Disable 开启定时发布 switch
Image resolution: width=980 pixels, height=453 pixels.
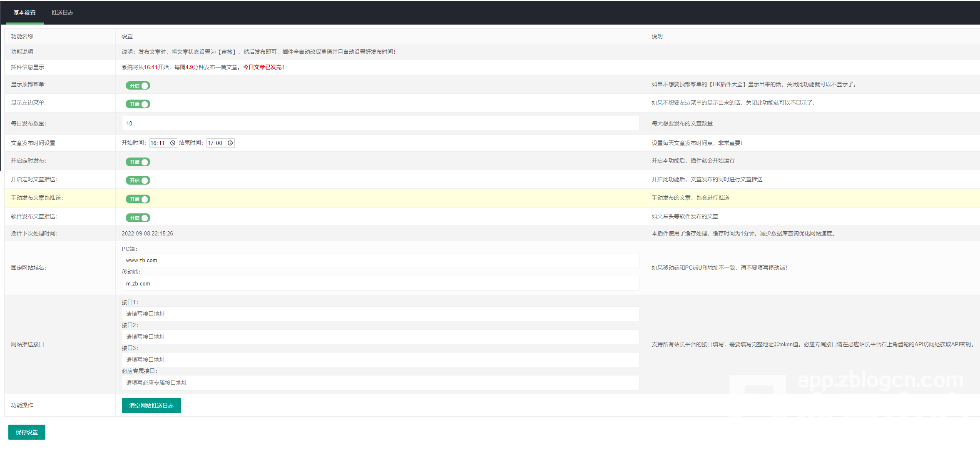click(x=138, y=162)
